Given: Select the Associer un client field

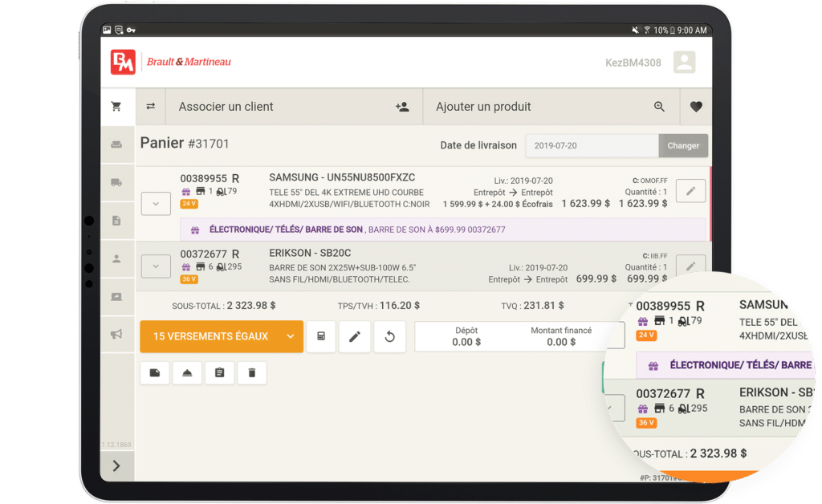Looking at the screenshot, I should [x=294, y=107].
